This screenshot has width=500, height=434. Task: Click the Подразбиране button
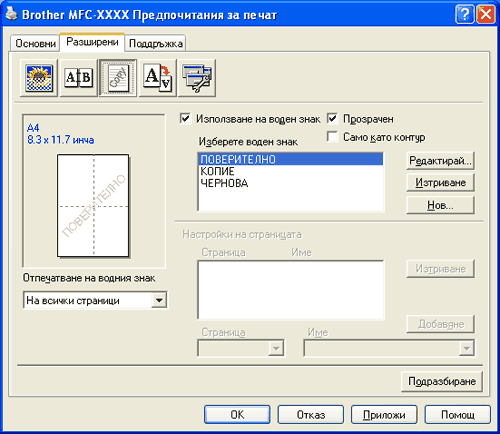pos(442,381)
